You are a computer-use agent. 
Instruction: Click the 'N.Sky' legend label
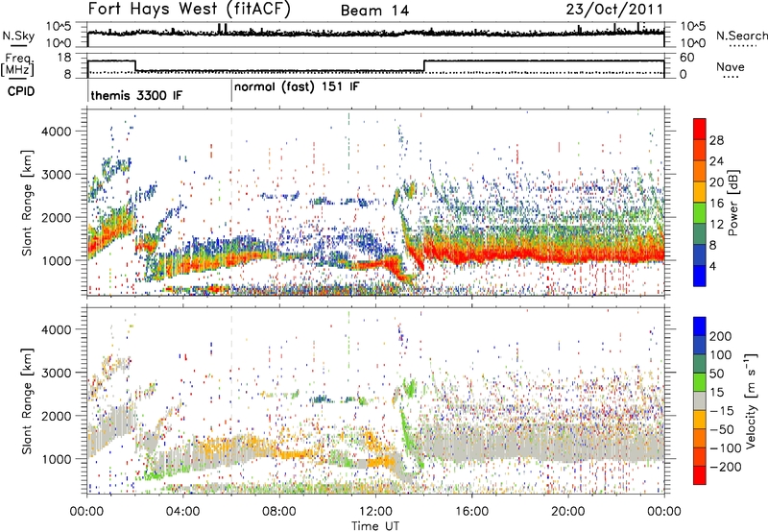18,36
